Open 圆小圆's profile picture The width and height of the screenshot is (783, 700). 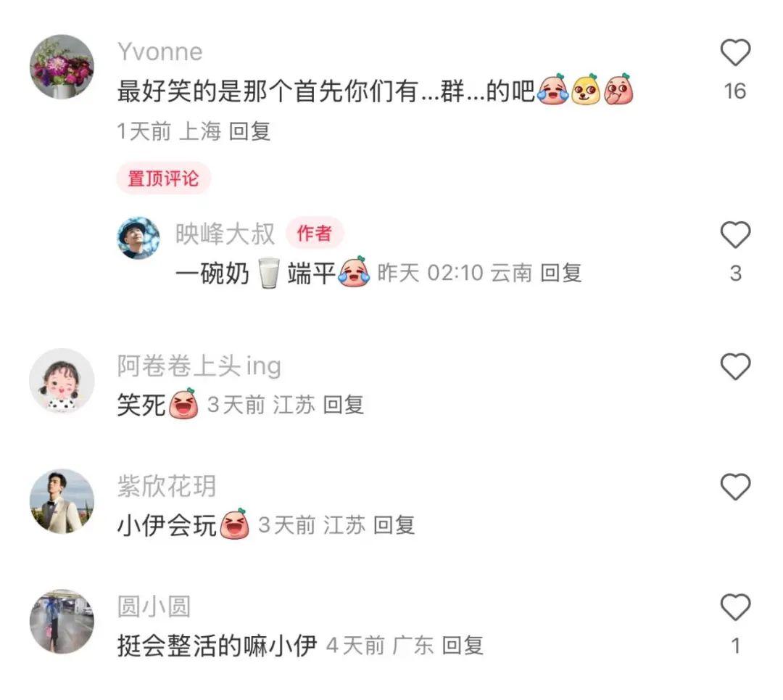[x=62, y=622]
